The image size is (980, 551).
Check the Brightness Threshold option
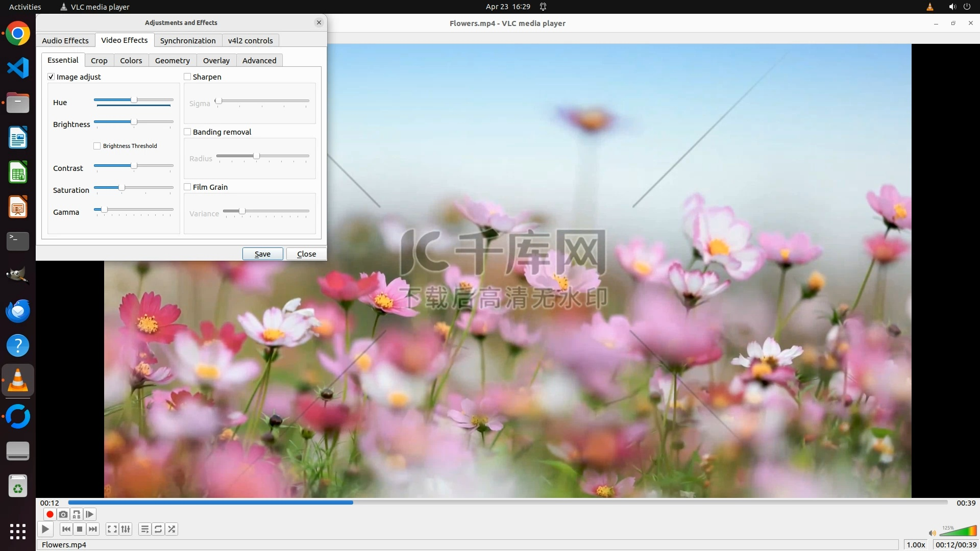click(x=97, y=146)
